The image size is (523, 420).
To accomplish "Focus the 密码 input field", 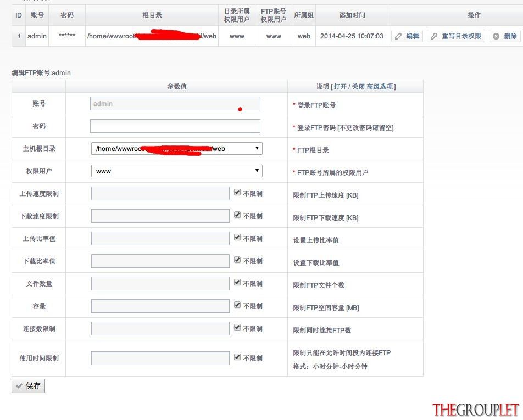I will point(175,126).
